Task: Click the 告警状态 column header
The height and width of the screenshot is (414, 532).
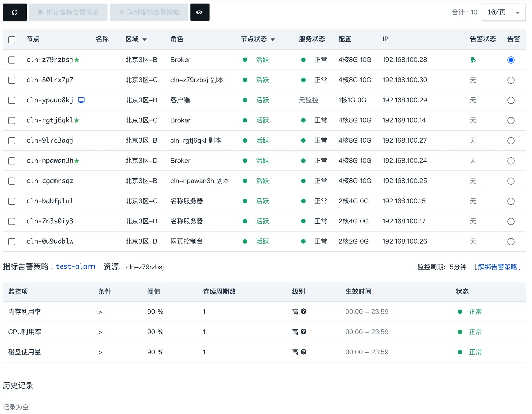Action: tap(483, 39)
